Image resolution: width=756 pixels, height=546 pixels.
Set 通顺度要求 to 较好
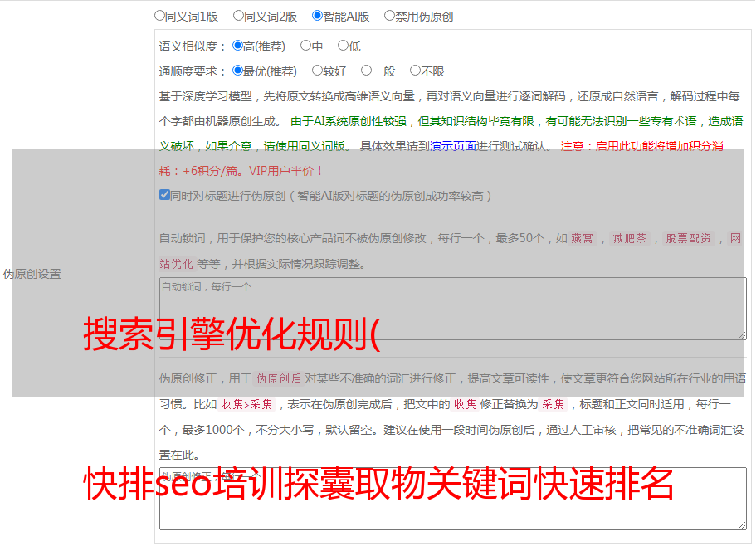317,71
